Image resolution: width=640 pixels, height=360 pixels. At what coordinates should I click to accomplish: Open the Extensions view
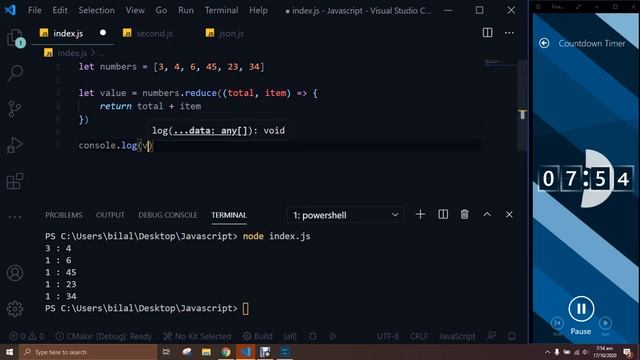15,181
